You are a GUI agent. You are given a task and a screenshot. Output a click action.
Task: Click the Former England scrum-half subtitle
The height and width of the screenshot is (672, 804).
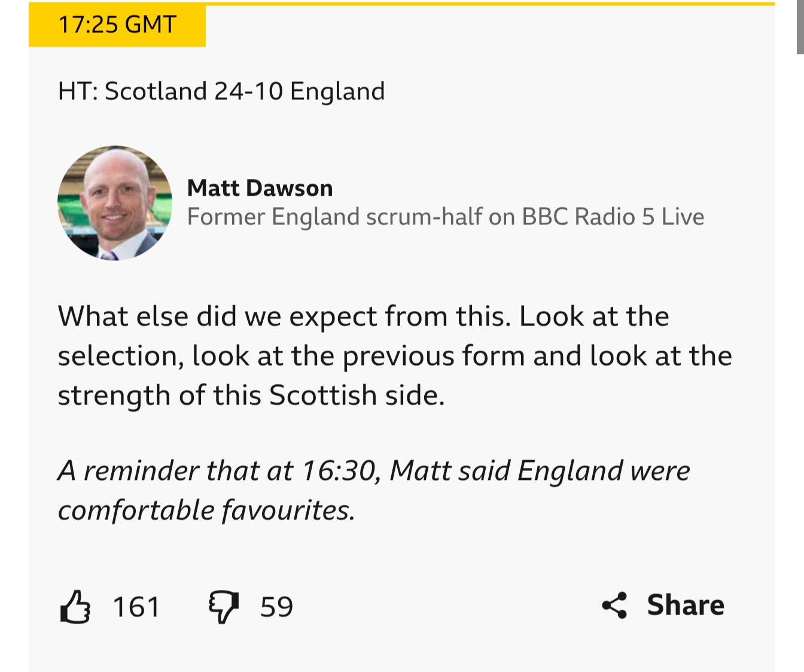click(x=445, y=217)
